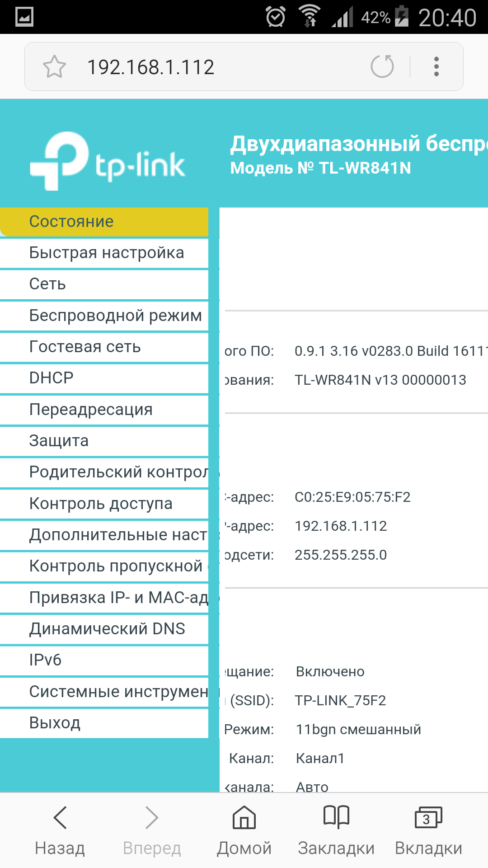Select IPv6 in the sidebar

[104, 660]
